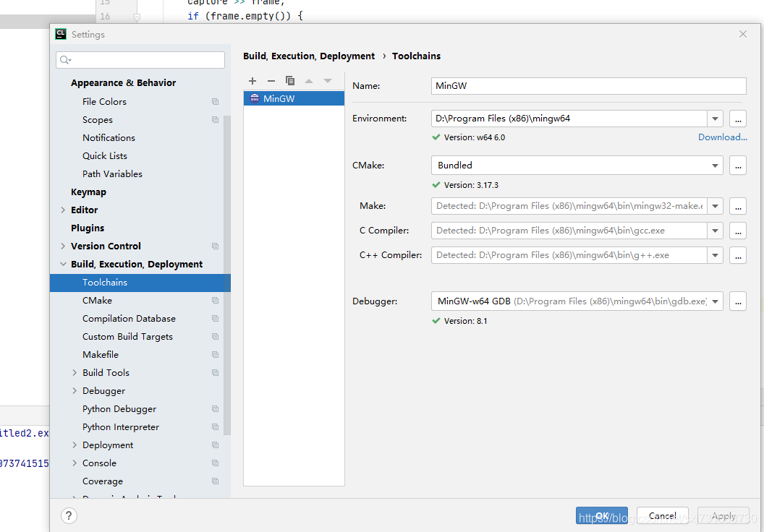Click the 'Version: w64 6.0' status text
The height and width of the screenshot is (532, 764).
click(474, 138)
